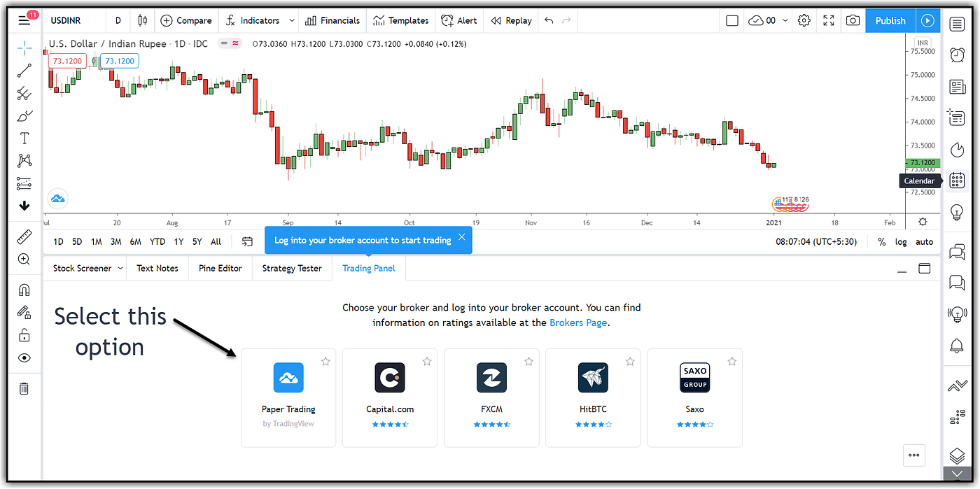
Task: Select the prediction and measurement tools
Action: [x=24, y=183]
